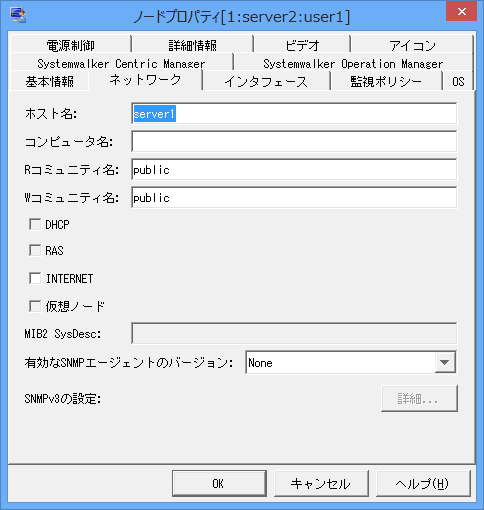The height and width of the screenshot is (510, 484).
Task: Focus the Wコミュニティ名 field
Action: 294,198
